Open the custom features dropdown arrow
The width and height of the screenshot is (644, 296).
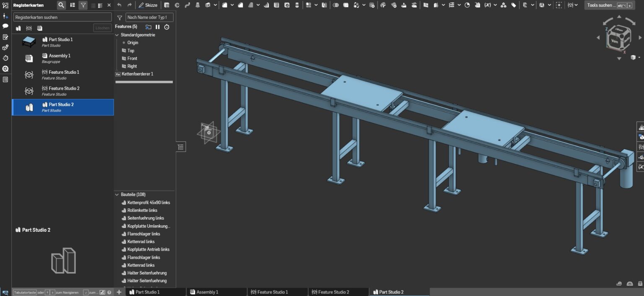[x=576, y=5]
